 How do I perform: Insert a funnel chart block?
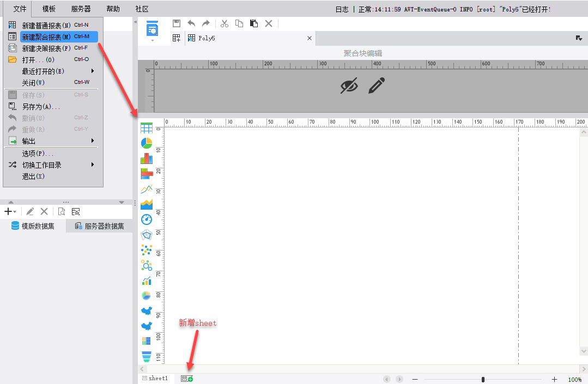[x=147, y=356]
